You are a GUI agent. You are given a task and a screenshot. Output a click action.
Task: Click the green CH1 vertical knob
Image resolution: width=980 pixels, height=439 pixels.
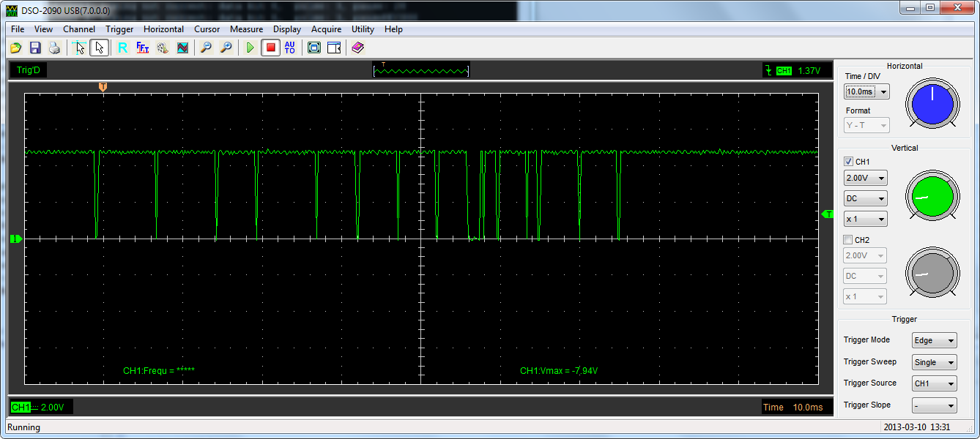932,196
